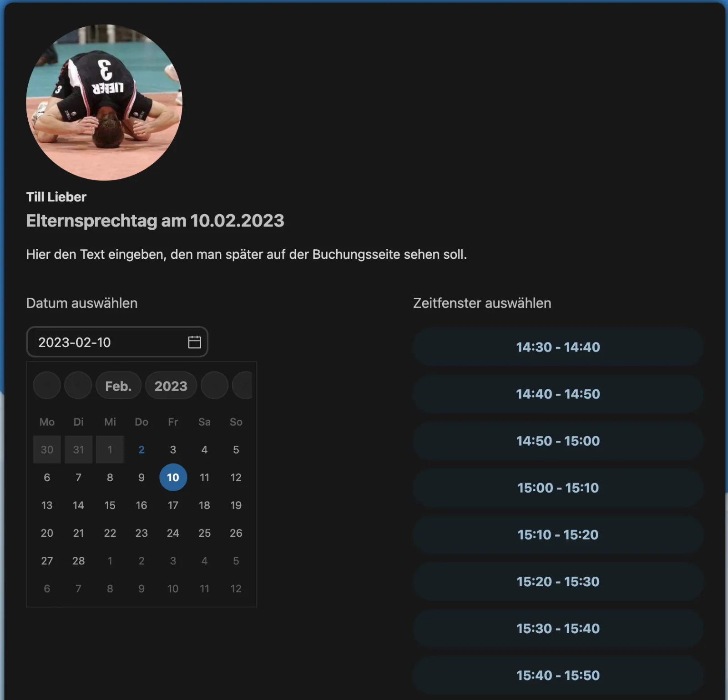The image size is (728, 700).
Task: Select January 30 in the calendar grid
Action: pos(47,449)
